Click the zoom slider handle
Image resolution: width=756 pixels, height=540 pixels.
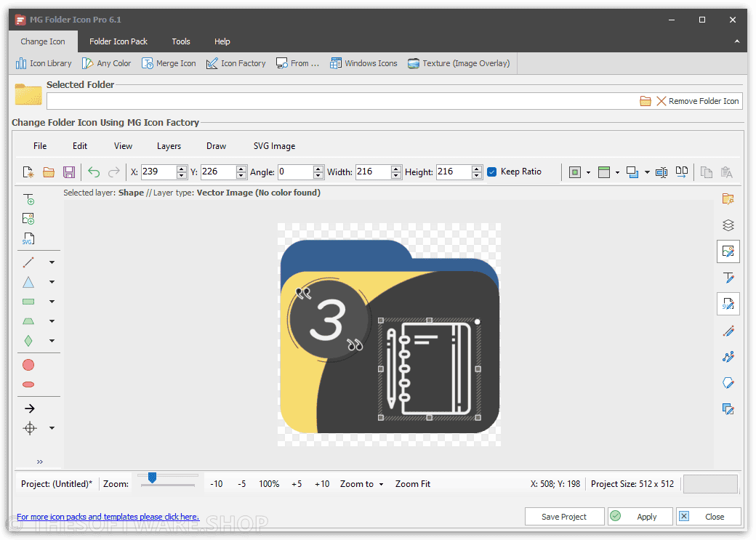(x=153, y=477)
